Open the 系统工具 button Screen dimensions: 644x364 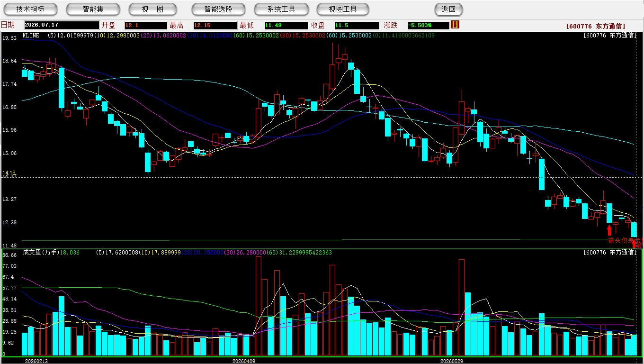pyautogui.click(x=281, y=9)
